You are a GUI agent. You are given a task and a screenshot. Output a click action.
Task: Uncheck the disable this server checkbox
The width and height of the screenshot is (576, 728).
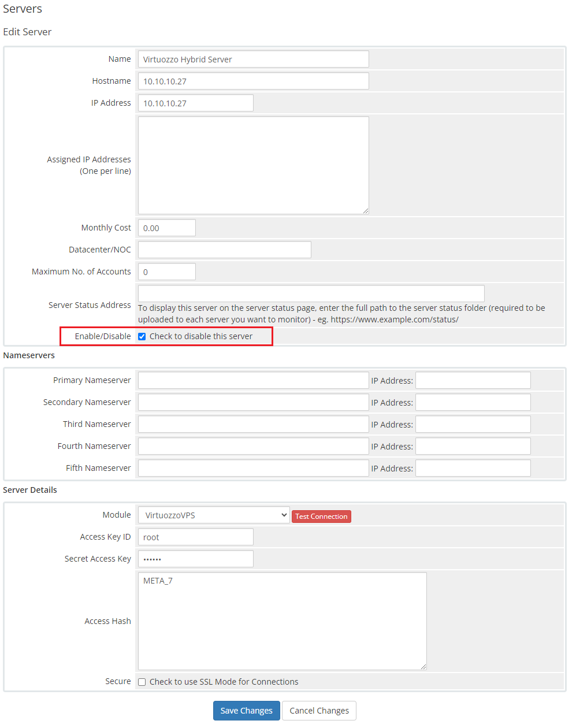(x=142, y=336)
